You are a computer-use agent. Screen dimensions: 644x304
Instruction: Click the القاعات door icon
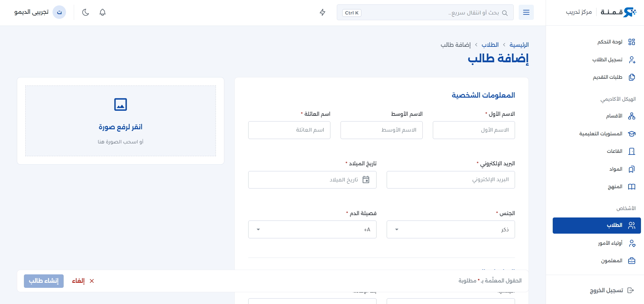tap(632, 151)
